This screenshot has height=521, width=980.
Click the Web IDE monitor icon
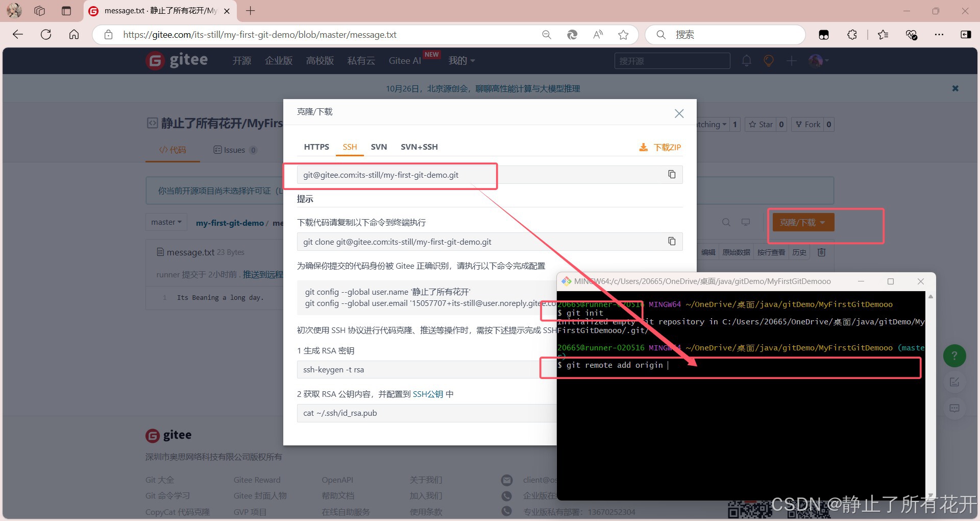pos(746,222)
